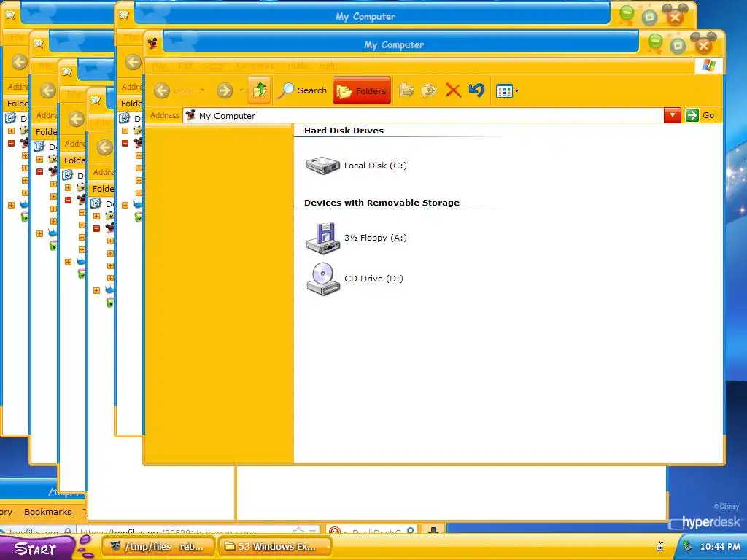The image size is (747, 560).
Task: Switch to '/tmp/files - reb...' taskbar button
Action: (158, 547)
